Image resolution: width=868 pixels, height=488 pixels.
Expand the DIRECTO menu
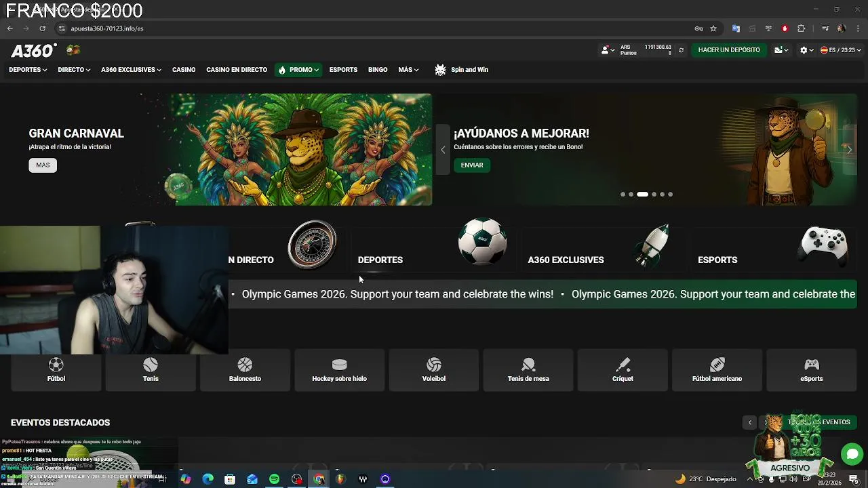click(74, 70)
